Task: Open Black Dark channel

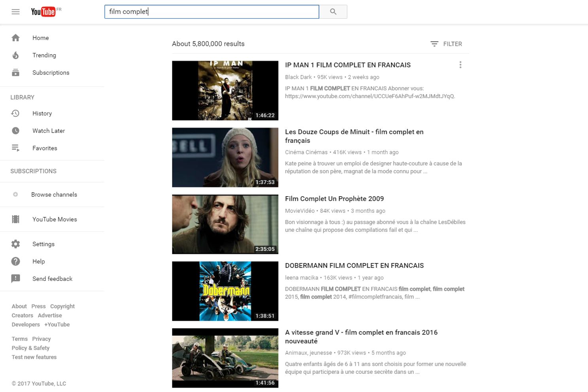Action: (298, 77)
